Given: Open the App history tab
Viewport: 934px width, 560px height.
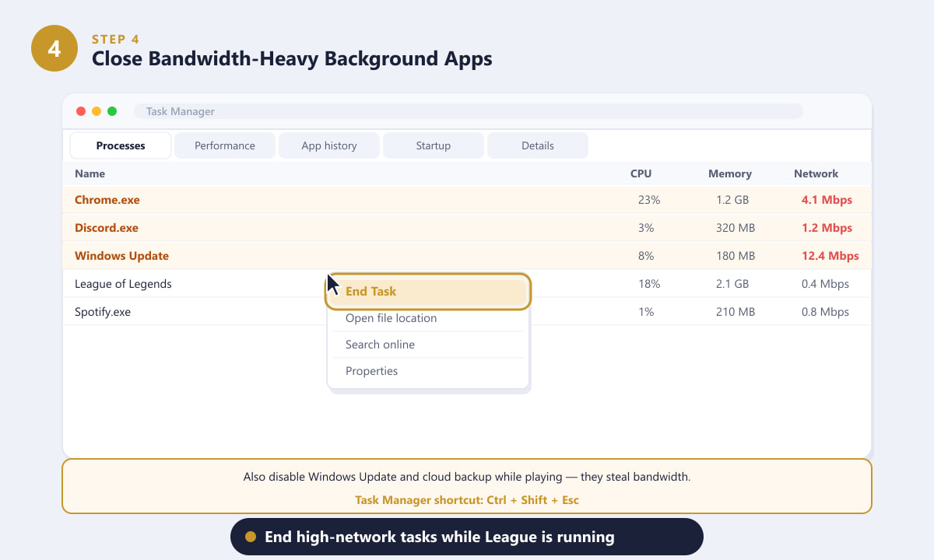Looking at the screenshot, I should point(329,145).
